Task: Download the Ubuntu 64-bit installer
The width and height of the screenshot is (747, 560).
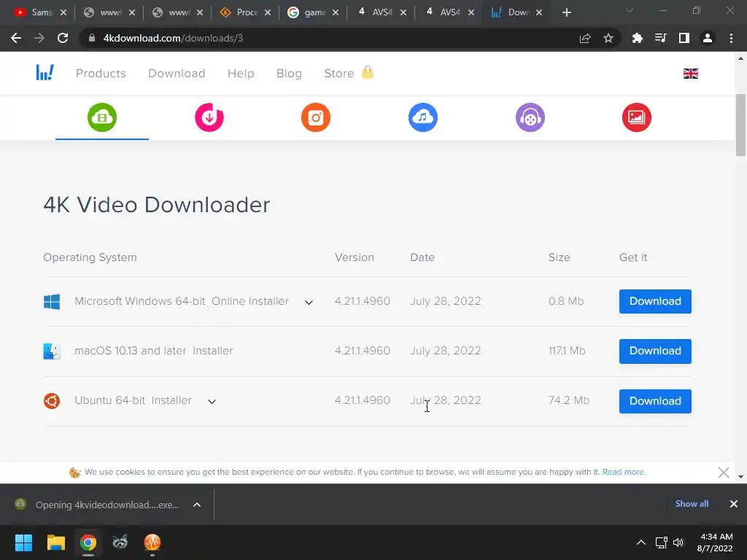Action: 655,401
